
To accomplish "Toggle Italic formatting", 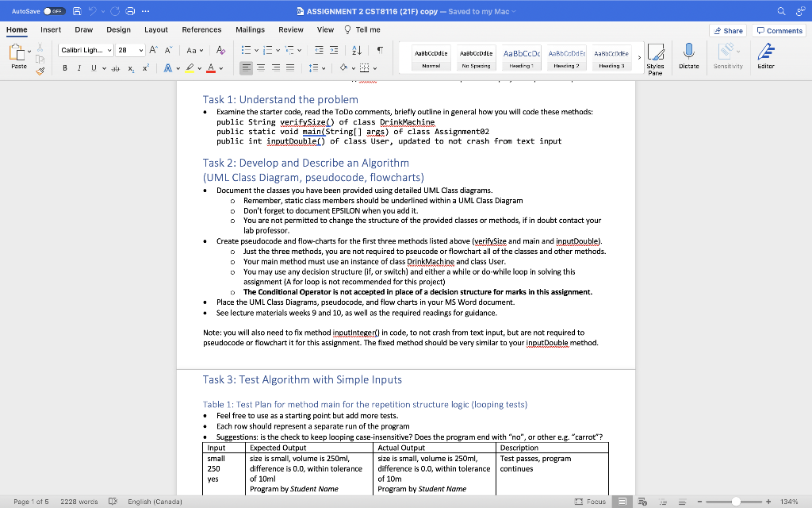I will (x=79, y=68).
